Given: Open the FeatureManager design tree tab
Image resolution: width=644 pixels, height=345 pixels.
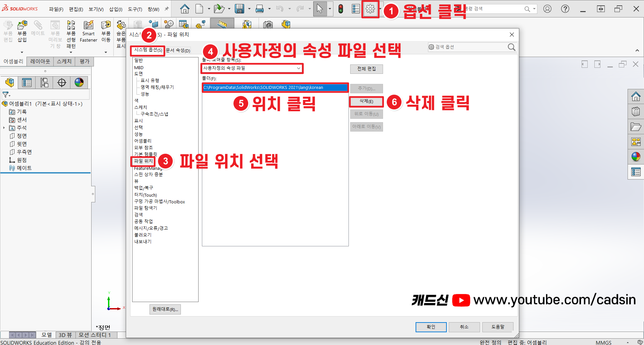Looking at the screenshot, I should [10, 83].
